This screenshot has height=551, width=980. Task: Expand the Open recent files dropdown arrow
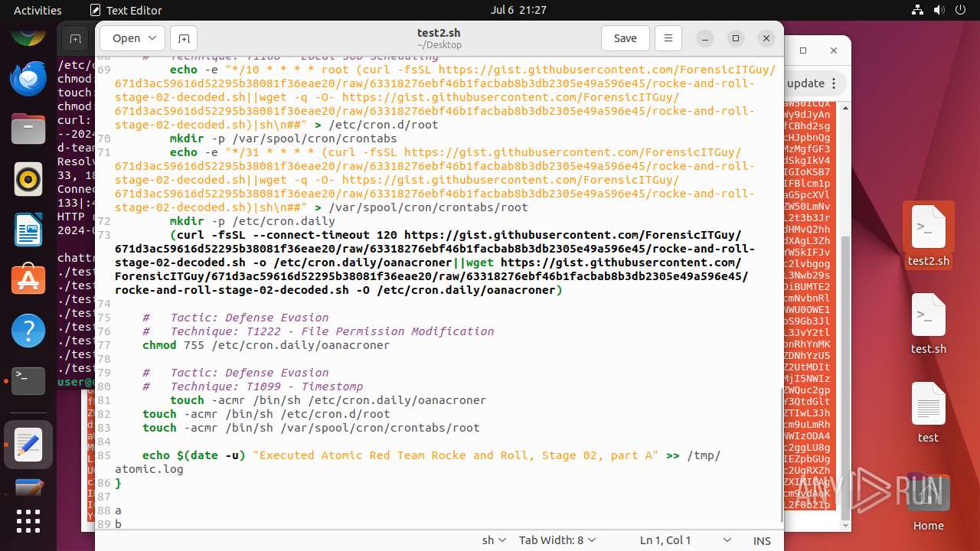tap(153, 38)
